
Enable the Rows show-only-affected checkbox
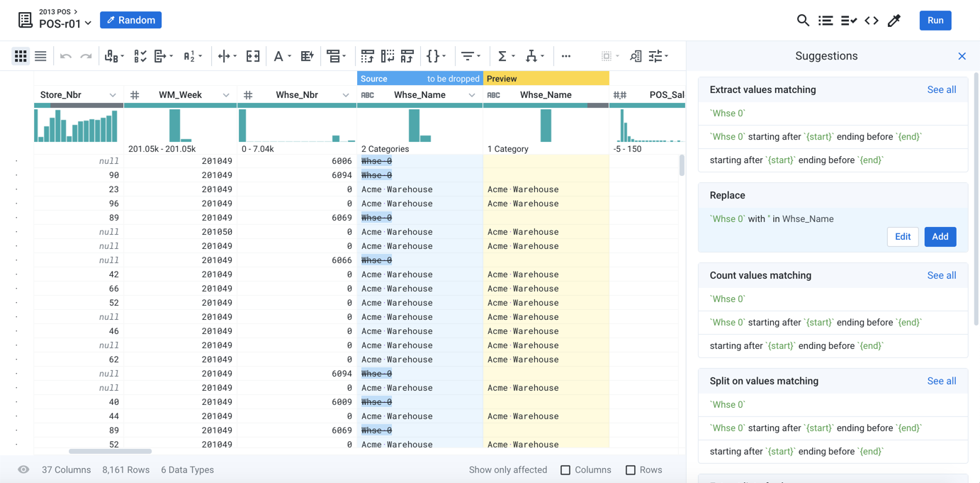coord(630,470)
